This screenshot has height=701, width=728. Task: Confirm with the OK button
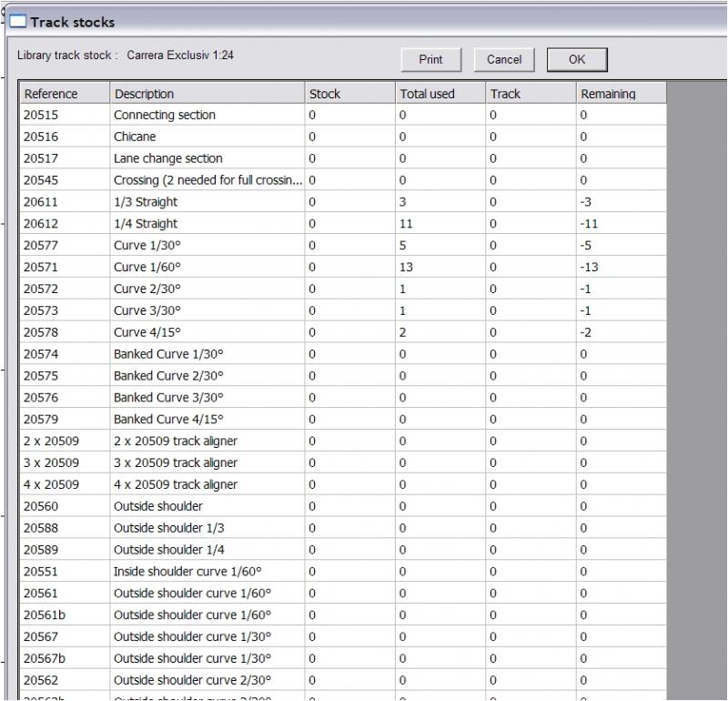pos(577,59)
